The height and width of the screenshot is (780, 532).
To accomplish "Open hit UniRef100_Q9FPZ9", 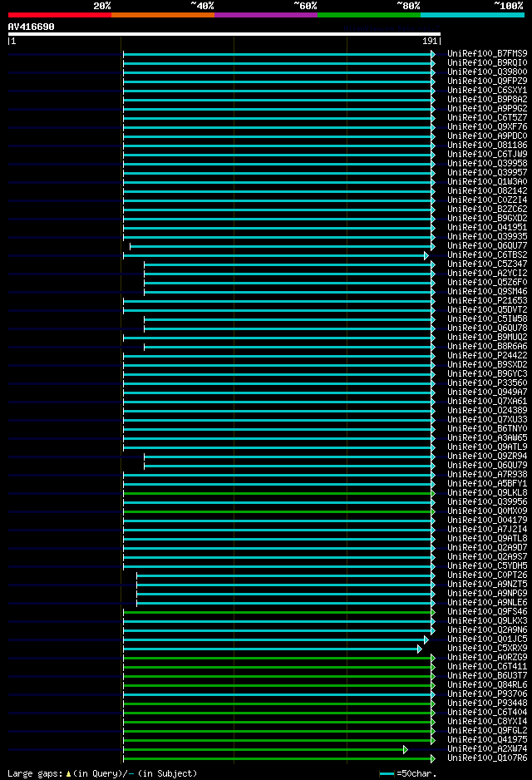I will tap(487, 81).
